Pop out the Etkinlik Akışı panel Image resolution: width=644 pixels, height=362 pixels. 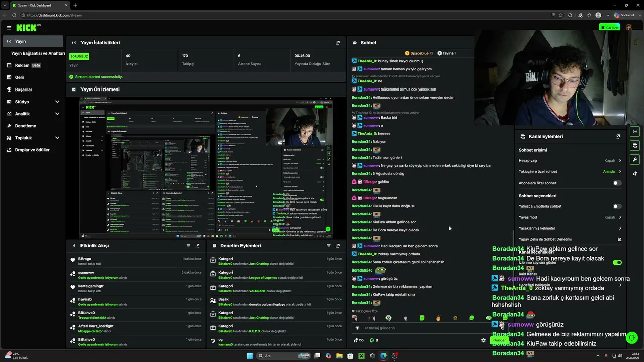coord(197,246)
